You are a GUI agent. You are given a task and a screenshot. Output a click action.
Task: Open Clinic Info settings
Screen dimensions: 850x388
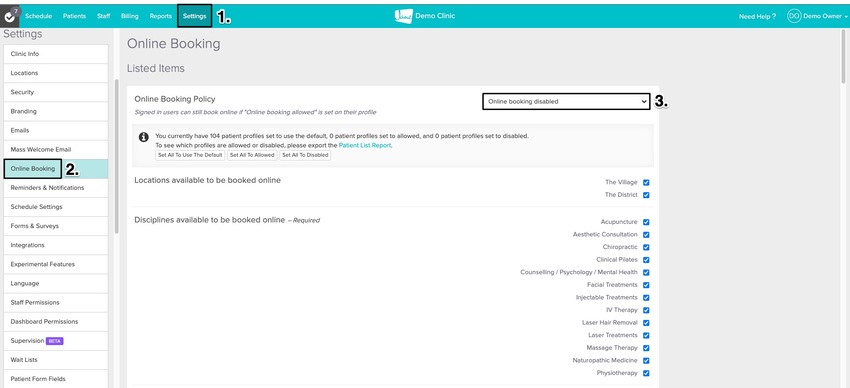pyautogui.click(x=56, y=54)
